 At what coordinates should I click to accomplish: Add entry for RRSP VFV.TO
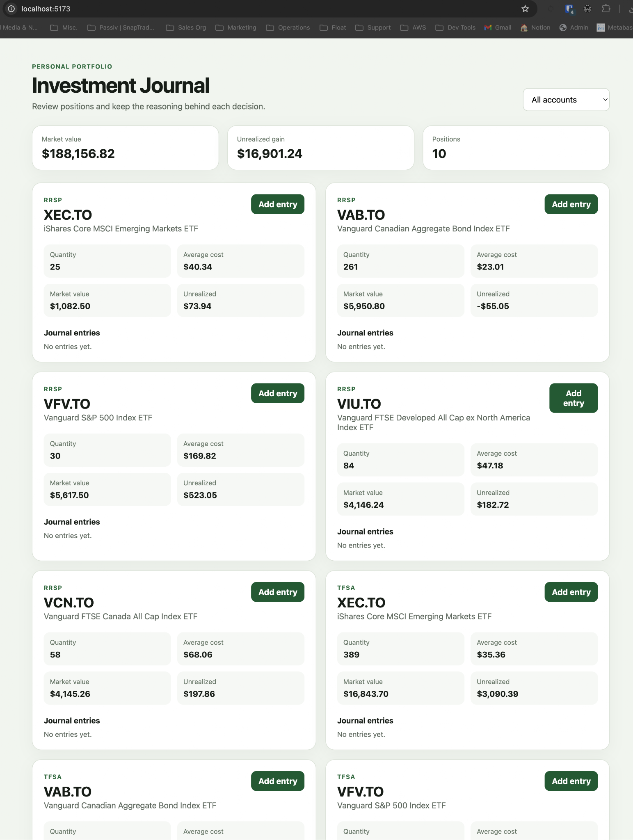click(x=278, y=393)
